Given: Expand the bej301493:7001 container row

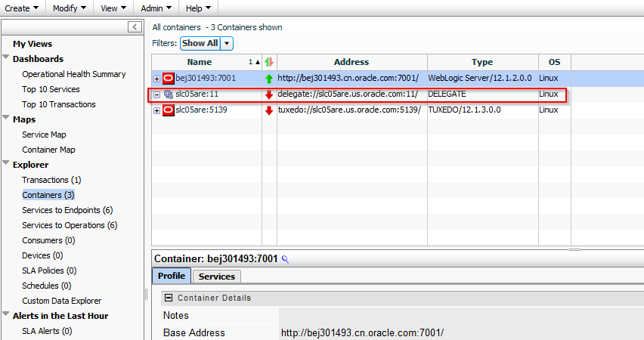Looking at the screenshot, I should [156, 79].
